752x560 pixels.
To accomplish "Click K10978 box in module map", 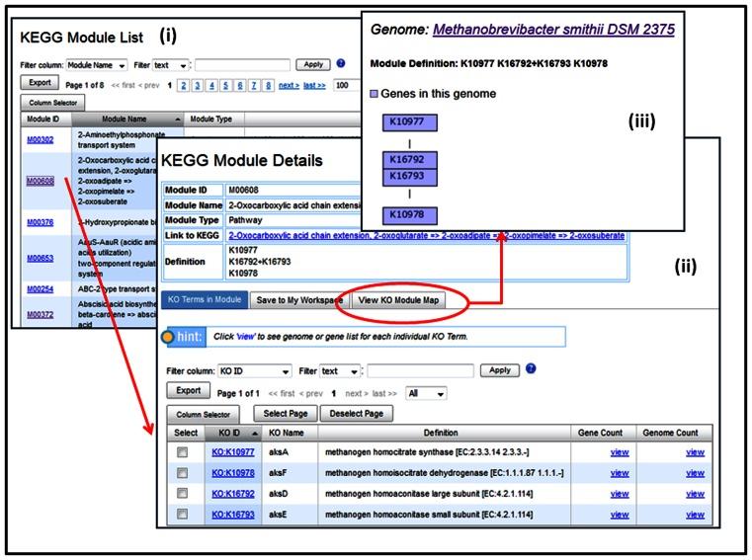I will (409, 215).
